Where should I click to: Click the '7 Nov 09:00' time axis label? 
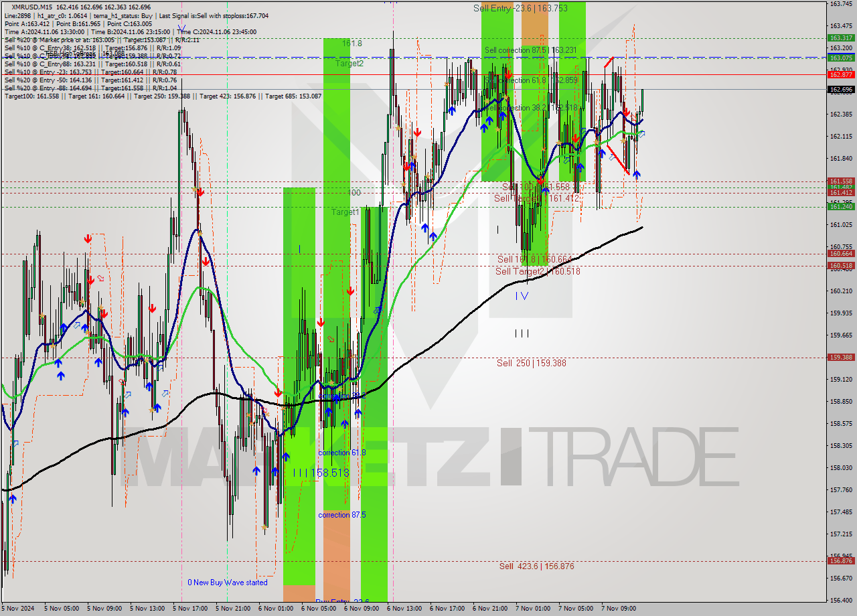point(618,609)
